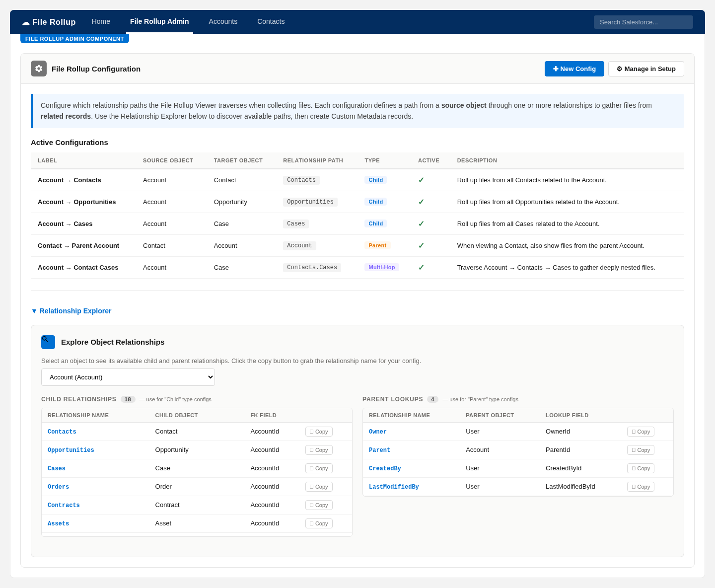Click the magnifier icon beside Explore Object Relationships
The width and height of the screenshot is (715, 588).
point(48,342)
